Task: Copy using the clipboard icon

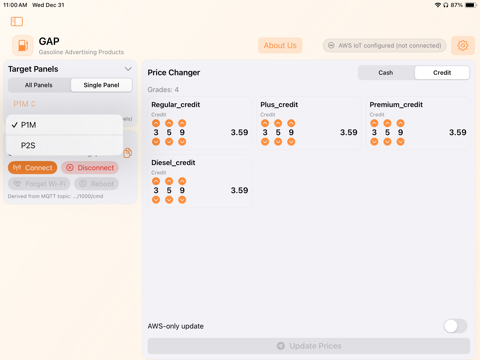Action: 128,153
